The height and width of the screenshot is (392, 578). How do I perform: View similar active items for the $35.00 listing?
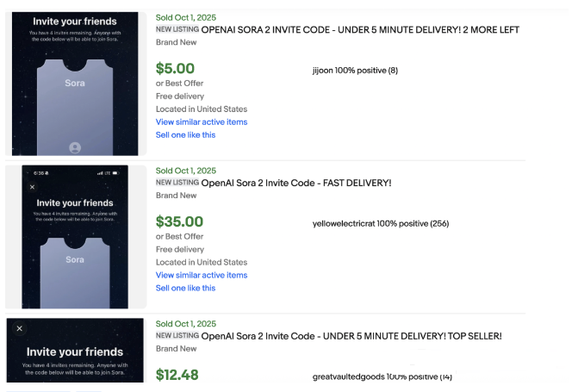coord(201,276)
